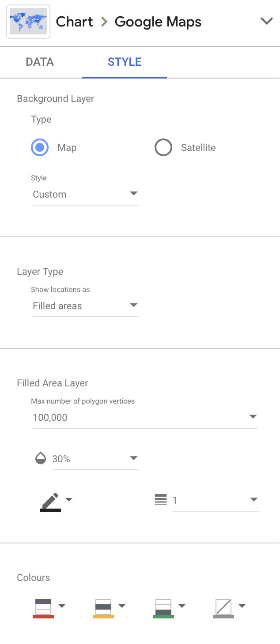Open the mid value colour picker
The width and height of the screenshot is (280, 644).
[x=110, y=608]
